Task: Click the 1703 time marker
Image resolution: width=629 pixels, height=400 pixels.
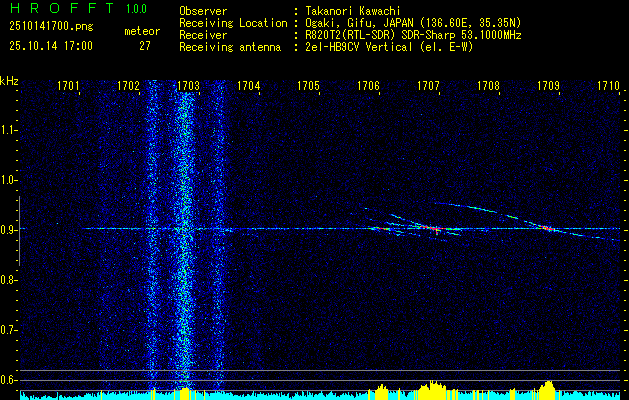Action: coord(188,86)
